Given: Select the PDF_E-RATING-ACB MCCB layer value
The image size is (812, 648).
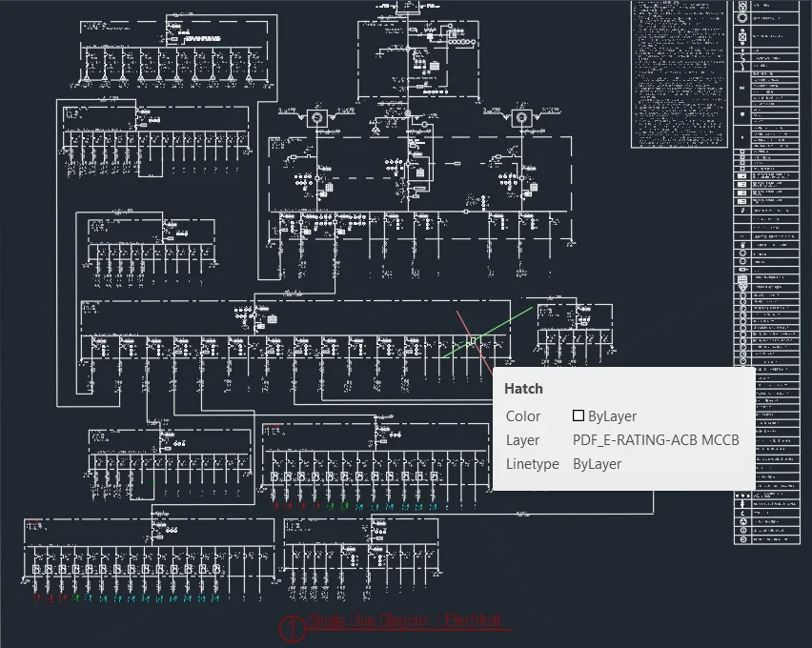Looking at the screenshot, I should pos(656,439).
